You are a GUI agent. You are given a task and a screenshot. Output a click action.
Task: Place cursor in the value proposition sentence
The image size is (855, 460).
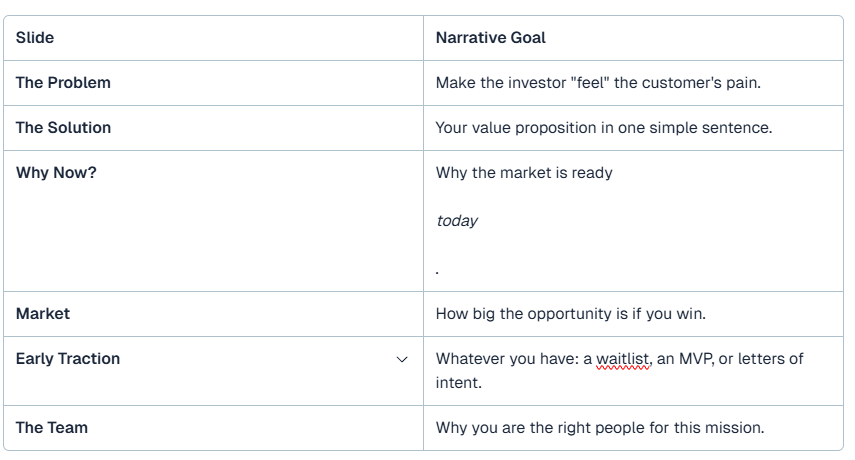pyautogui.click(x=603, y=128)
